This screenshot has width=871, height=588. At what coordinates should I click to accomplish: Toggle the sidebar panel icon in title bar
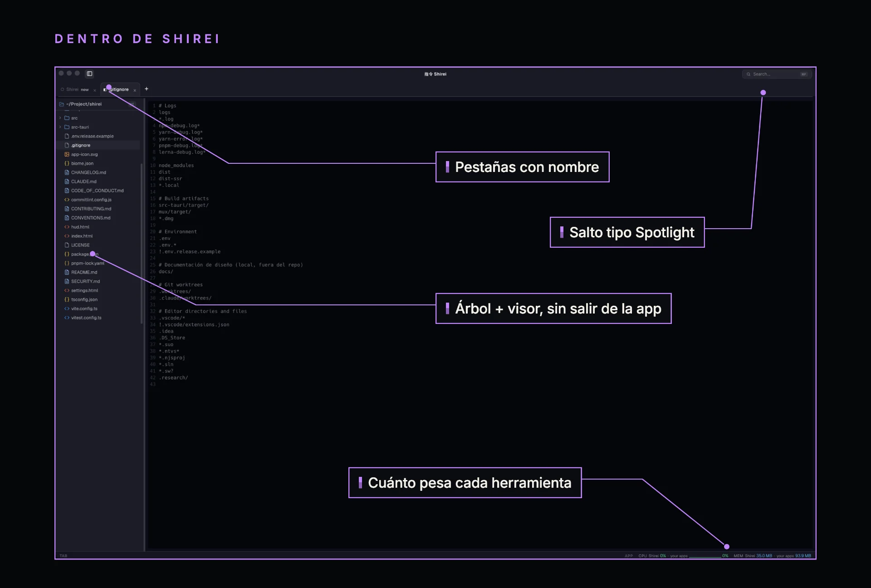tap(89, 73)
